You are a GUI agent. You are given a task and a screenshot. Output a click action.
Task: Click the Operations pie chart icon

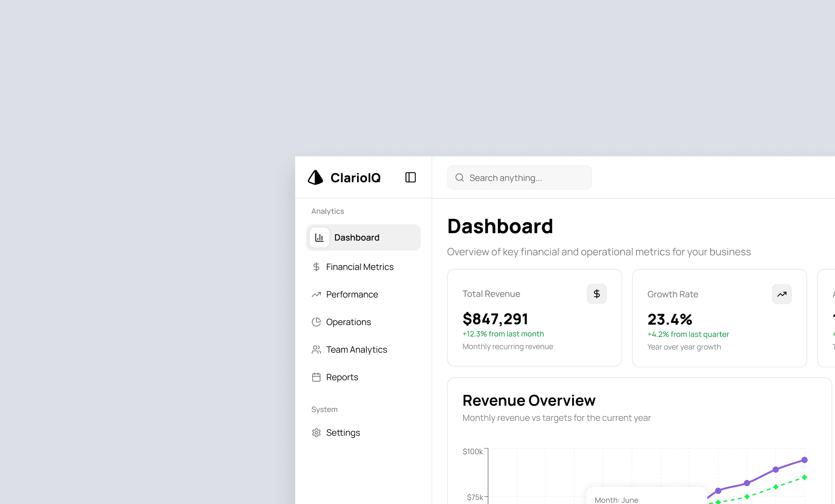coord(316,322)
